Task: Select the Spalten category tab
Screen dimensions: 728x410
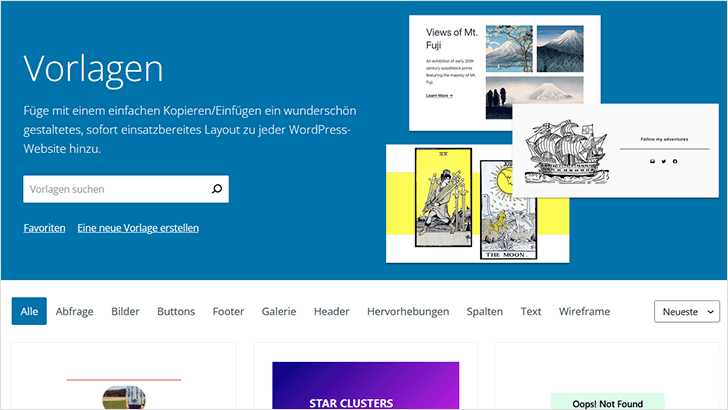Action: (485, 311)
